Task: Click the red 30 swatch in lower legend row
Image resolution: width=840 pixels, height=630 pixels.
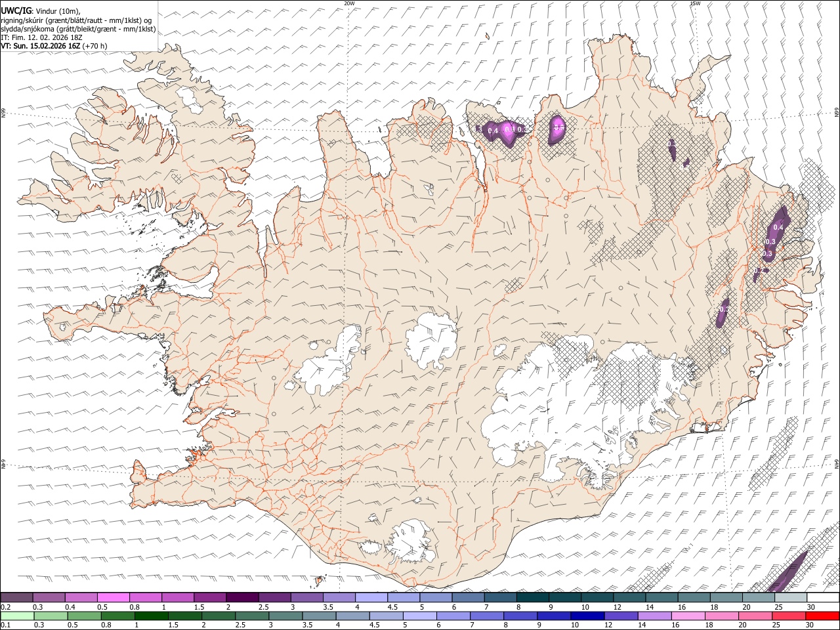Action: pos(823,616)
